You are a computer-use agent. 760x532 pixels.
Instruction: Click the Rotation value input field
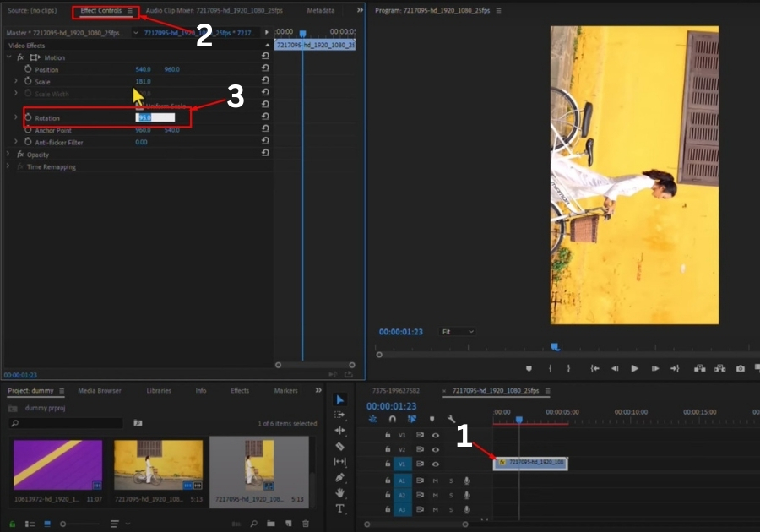coord(155,117)
